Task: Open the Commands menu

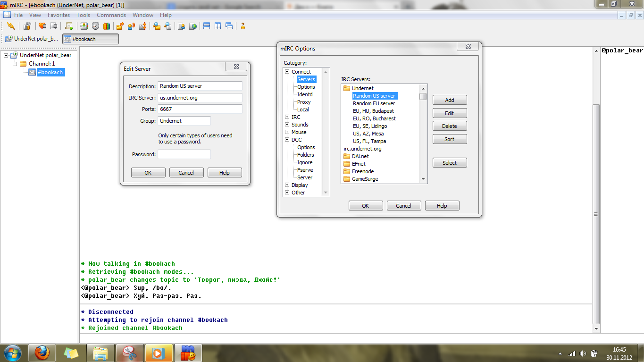Action: pos(111,15)
